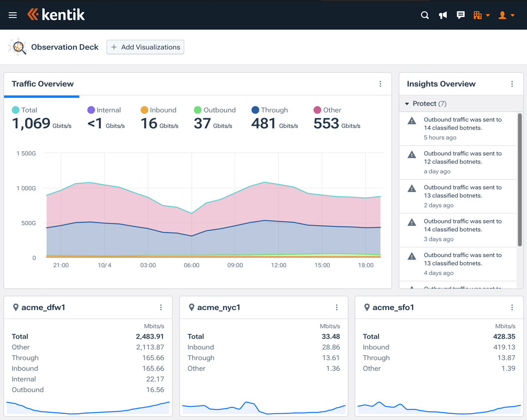The width and height of the screenshot is (527, 420).
Task: Click the organization building icon
Action: coord(479,15)
